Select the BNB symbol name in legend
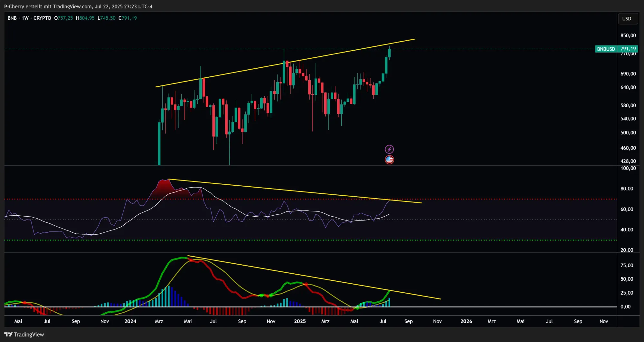This screenshot has width=644, height=342. coord(12,18)
